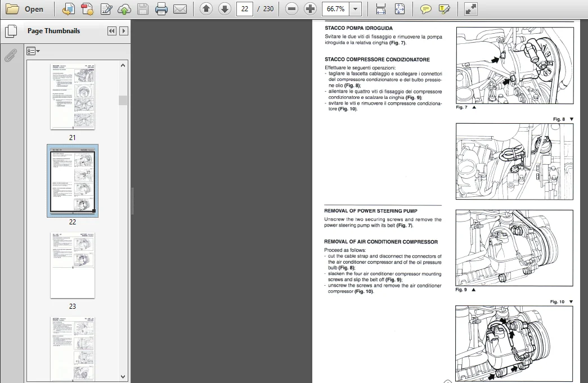Click the zoom out minus button

[291, 8]
